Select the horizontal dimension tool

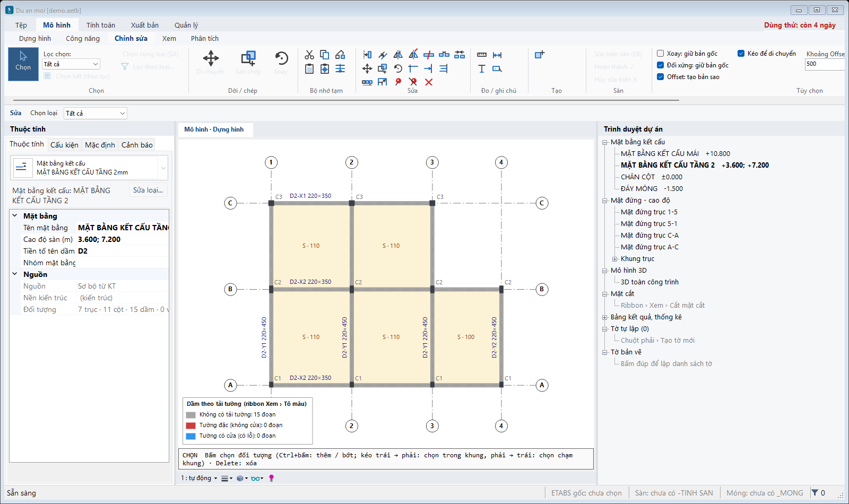497,55
